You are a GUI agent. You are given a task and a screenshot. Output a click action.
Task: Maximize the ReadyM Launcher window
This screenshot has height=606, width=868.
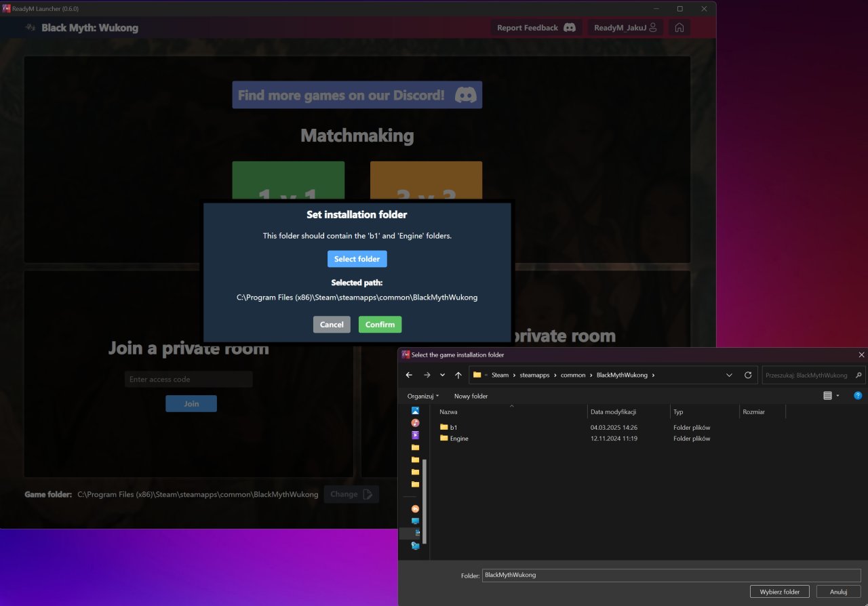[x=679, y=9]
